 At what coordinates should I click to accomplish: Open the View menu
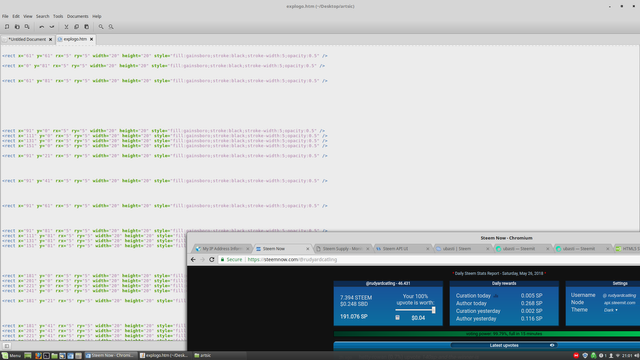click(x=28, y=16)
